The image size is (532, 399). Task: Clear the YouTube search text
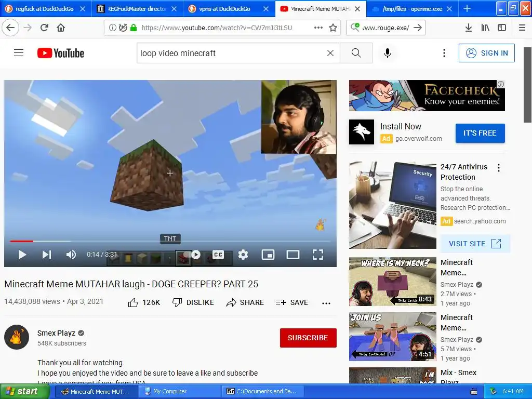pos(330,53)
